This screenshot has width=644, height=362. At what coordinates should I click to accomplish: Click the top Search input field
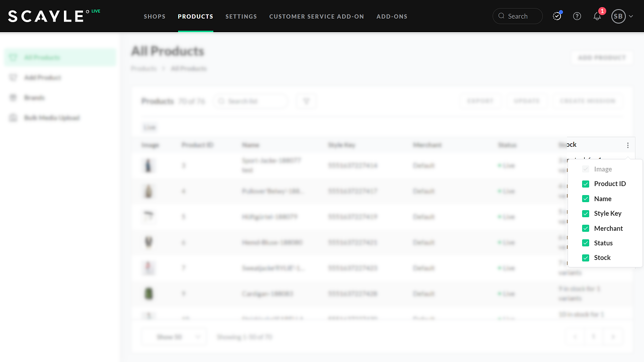coord(522,16)
